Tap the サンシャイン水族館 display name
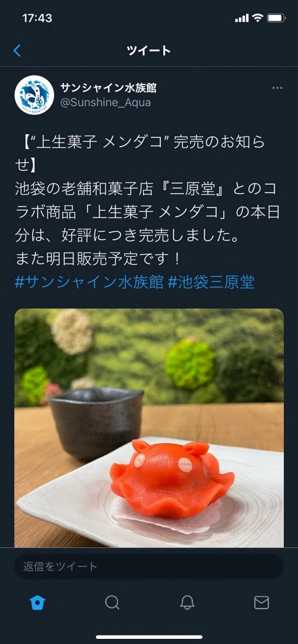Viewport: 298px width, 644px height. [108, 88]
